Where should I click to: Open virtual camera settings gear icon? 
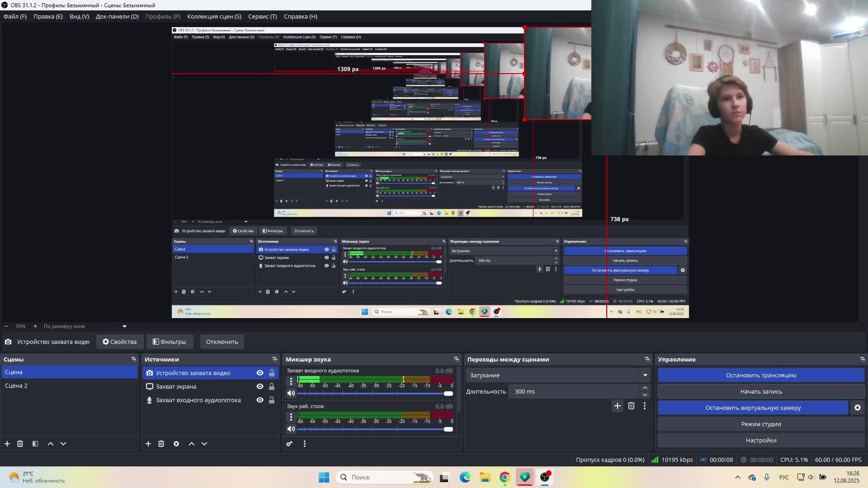[857, 408]
